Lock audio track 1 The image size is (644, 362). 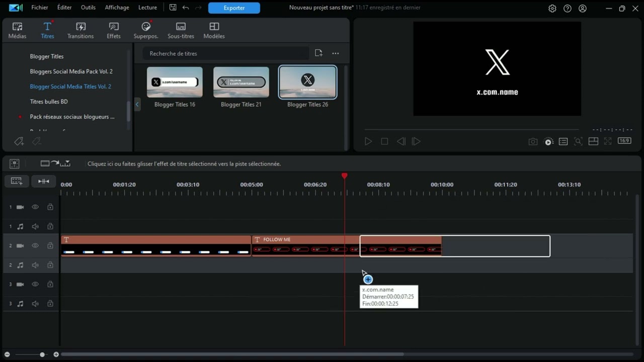(x=50, y=227)
